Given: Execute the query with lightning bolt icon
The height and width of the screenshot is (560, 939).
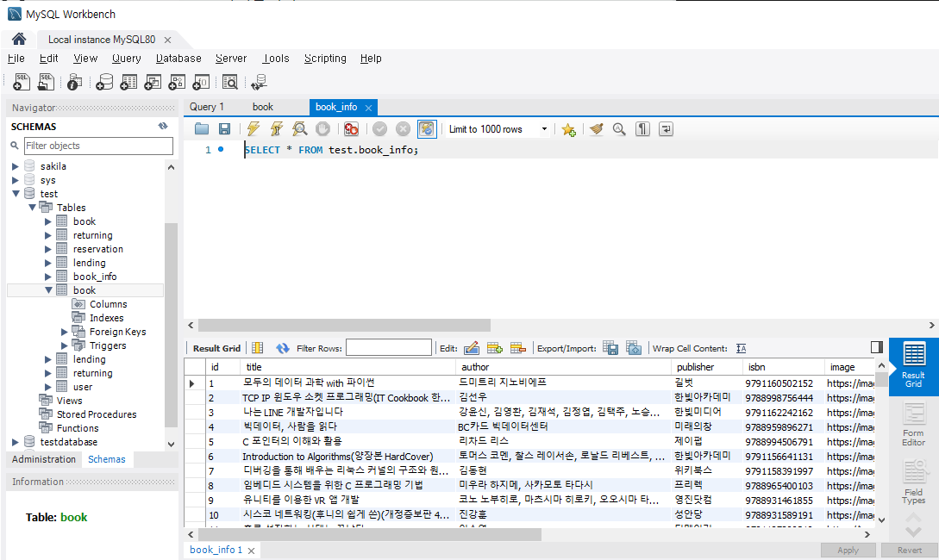Looking at the screenshot, I should click(254, 128).
